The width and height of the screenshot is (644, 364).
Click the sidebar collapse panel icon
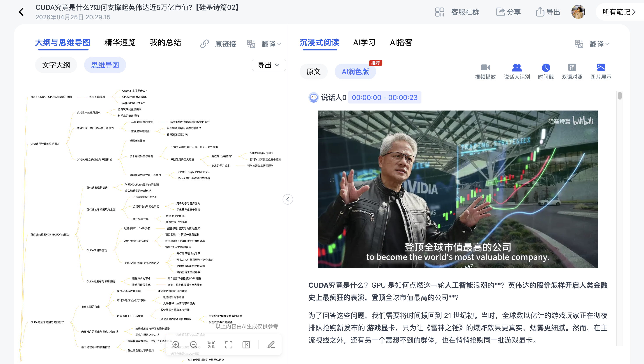[246, 345]
